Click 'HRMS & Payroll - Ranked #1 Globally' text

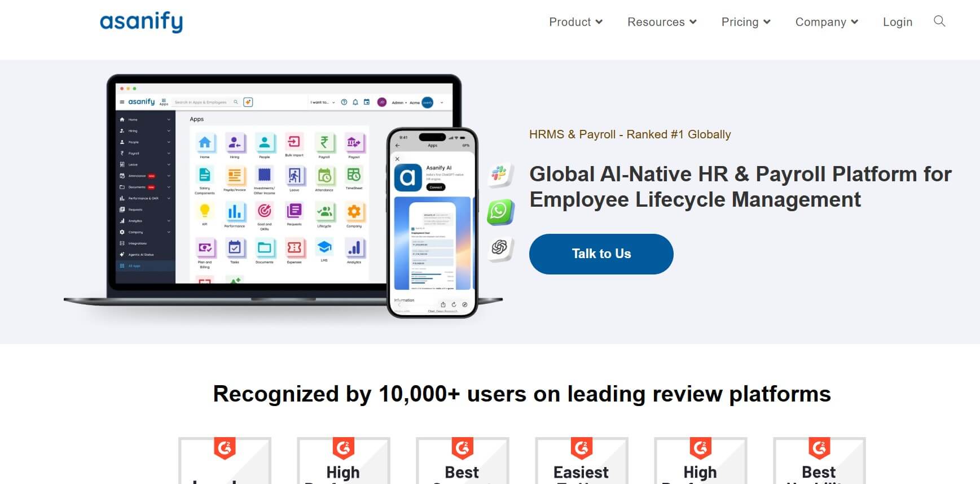[630, 134]
